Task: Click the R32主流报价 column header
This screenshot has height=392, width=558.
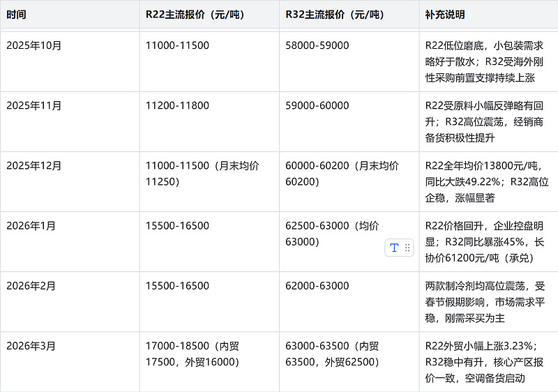Action: (334, 15)
